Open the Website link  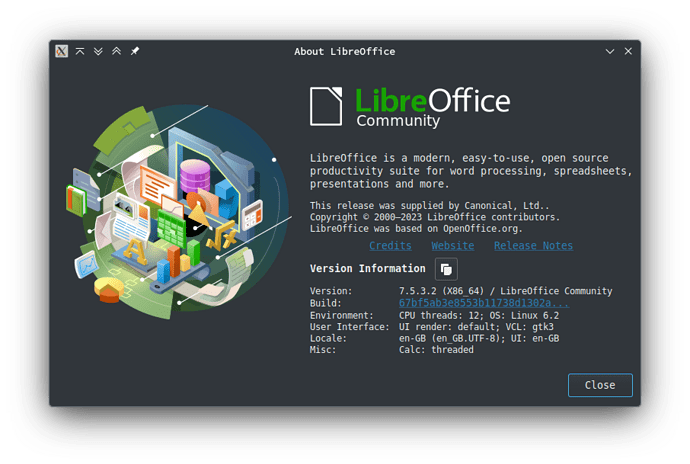453,246
